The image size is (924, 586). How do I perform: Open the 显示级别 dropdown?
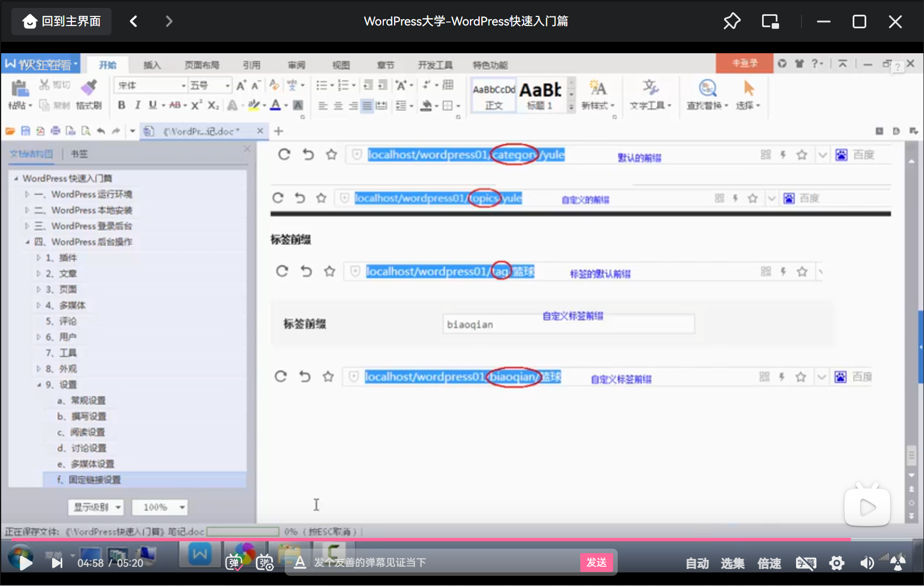[96, 507]
